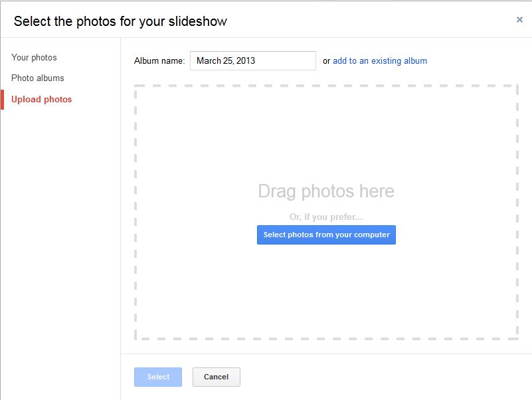Select the Upload photos tab
The height and width of the screenshot is (400, 532).
[x=41, y=100]
